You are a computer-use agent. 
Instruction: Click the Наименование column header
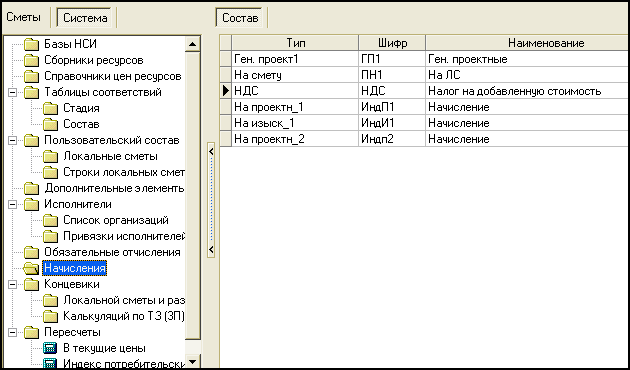(528, 43)
